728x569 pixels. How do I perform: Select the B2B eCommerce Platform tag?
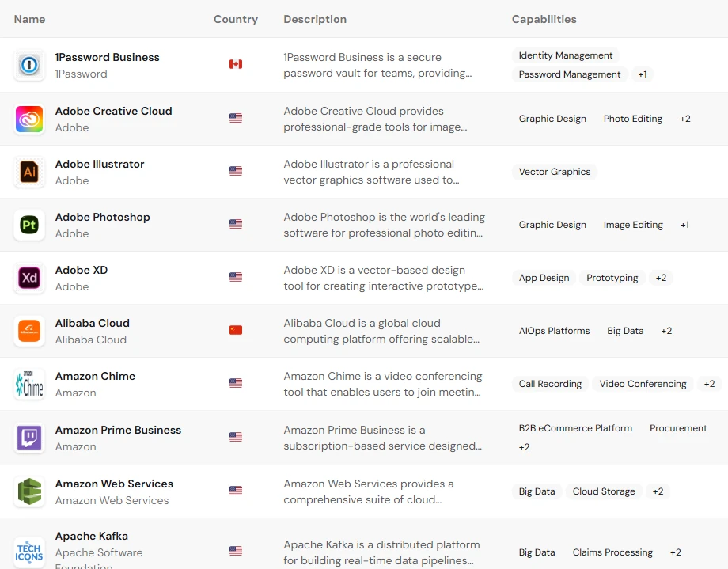click(576, 428)
